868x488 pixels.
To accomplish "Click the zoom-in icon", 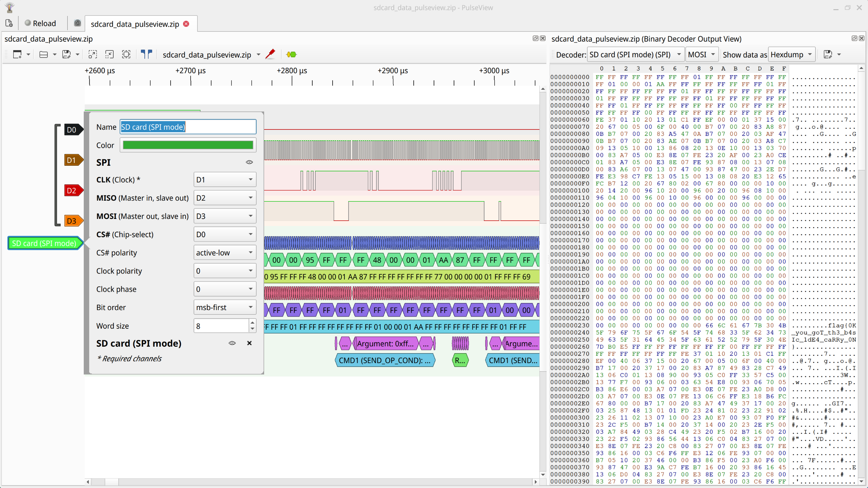I will coord(93,54).
